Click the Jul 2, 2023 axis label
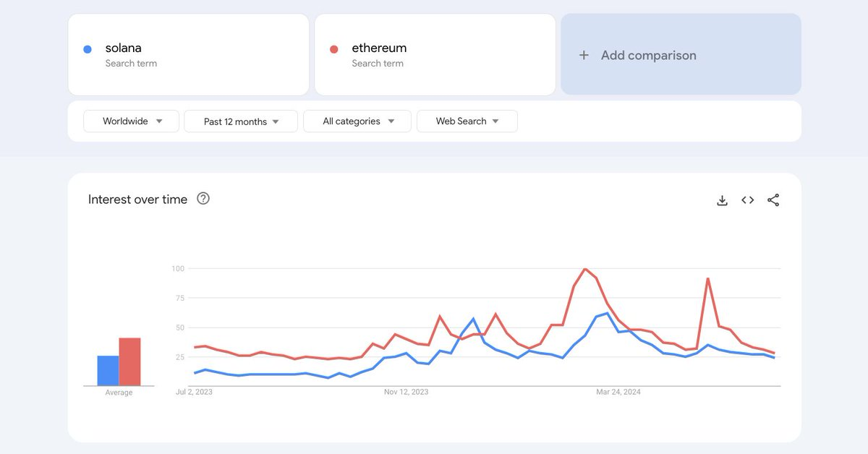Image resolution: width=868 pixels, height=454 pixels. point(194,392)
